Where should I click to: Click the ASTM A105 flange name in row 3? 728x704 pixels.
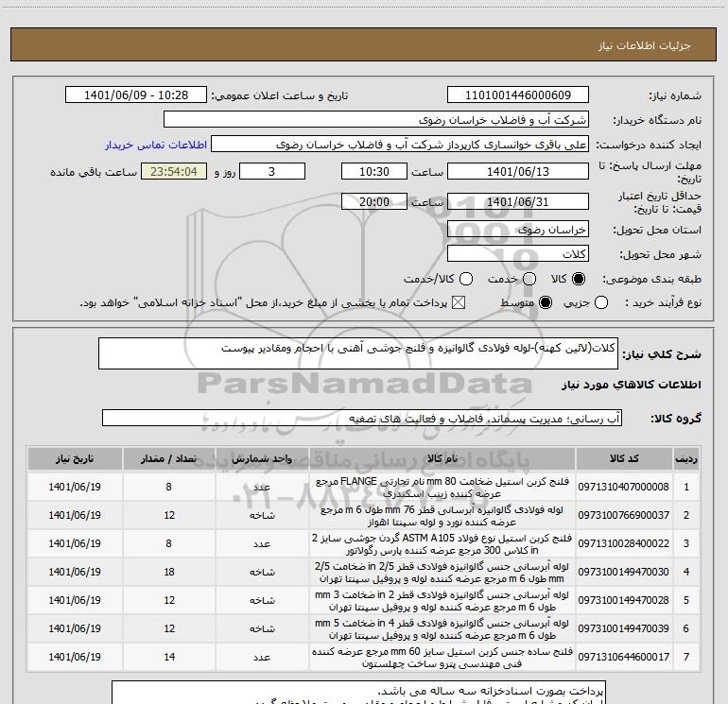pos(442,544)
